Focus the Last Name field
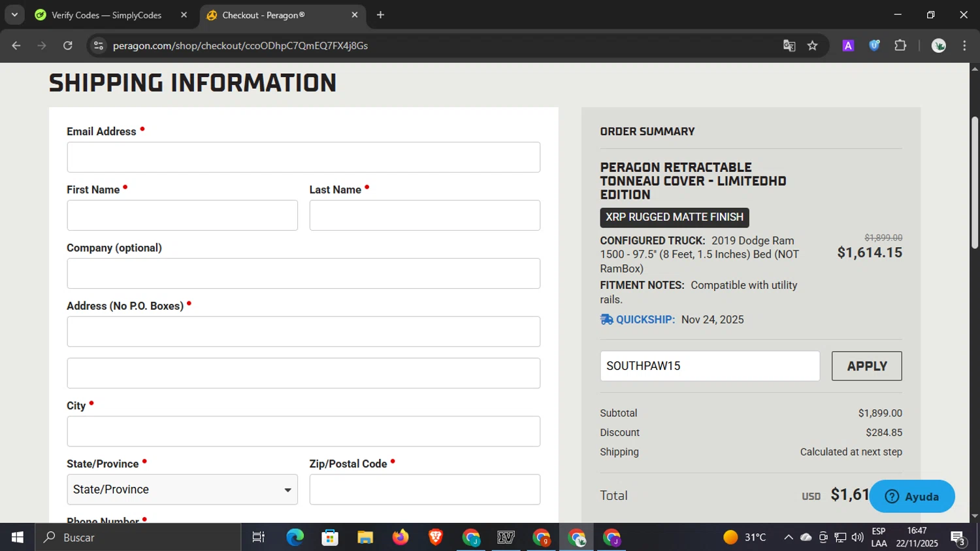 [425, 216]
